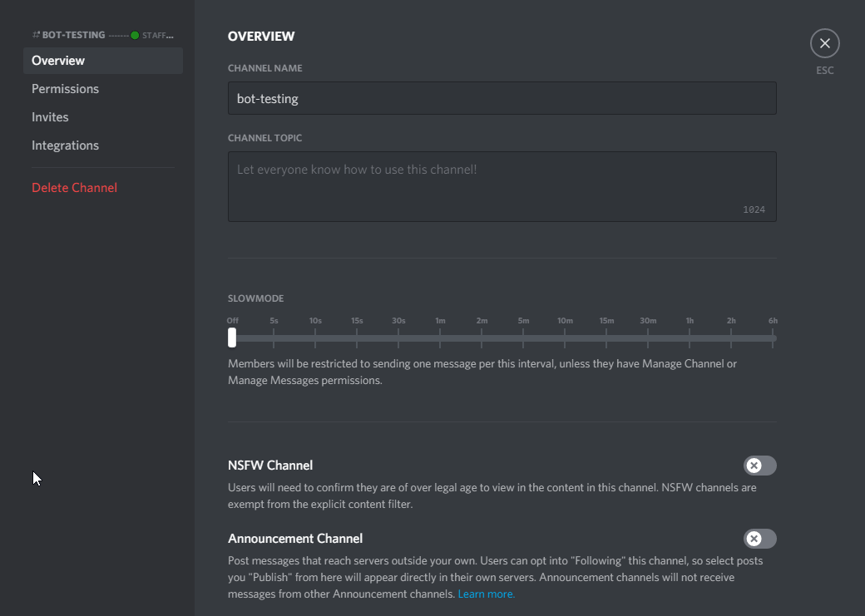Select the 15m slowmode mark
865x616 pixels.
click(606, 338)
